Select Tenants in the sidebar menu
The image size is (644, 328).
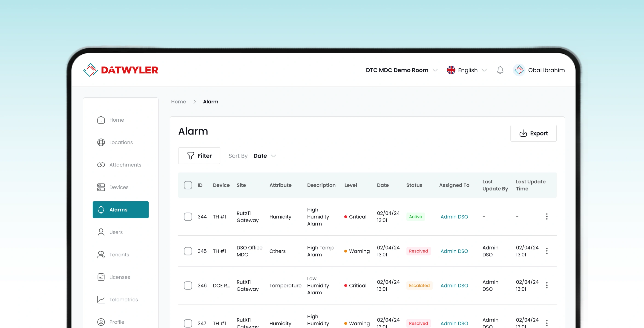119,255
